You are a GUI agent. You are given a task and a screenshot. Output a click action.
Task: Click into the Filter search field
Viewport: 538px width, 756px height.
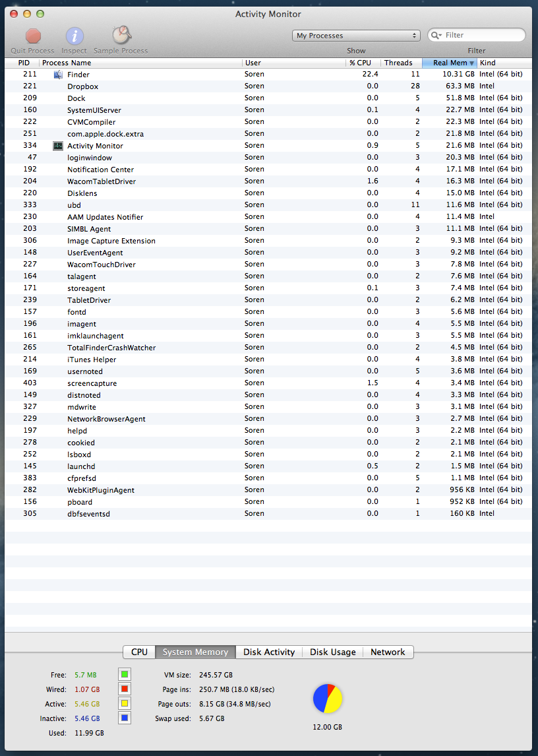click(x=476, y=35)
